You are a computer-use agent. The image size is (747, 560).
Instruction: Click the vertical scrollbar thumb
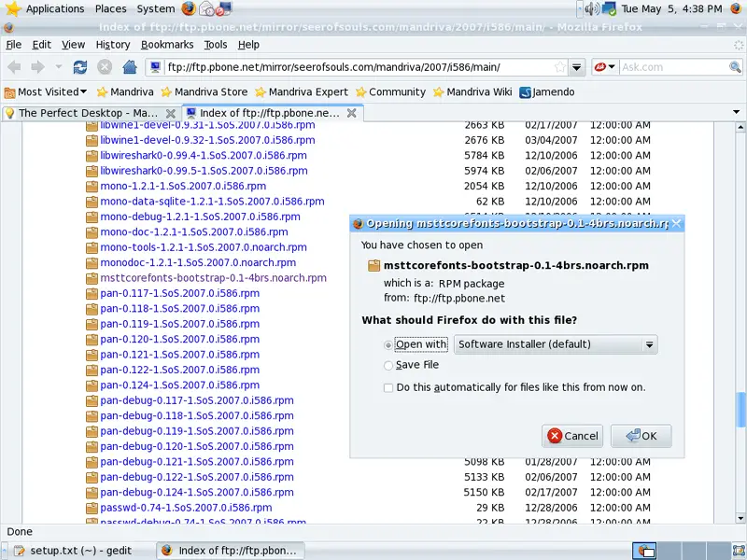(740, 410)
